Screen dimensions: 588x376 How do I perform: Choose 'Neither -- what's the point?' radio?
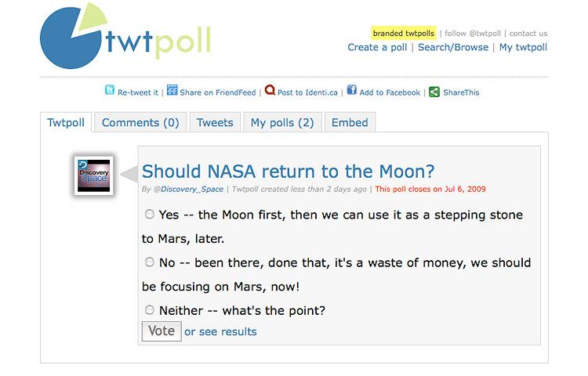pos(150,310)
